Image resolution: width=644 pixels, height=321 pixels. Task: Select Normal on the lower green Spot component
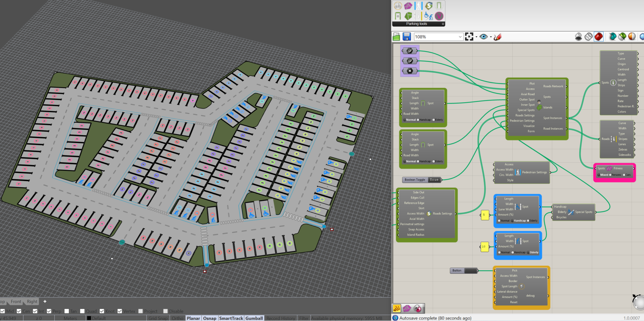coord(410,162)
